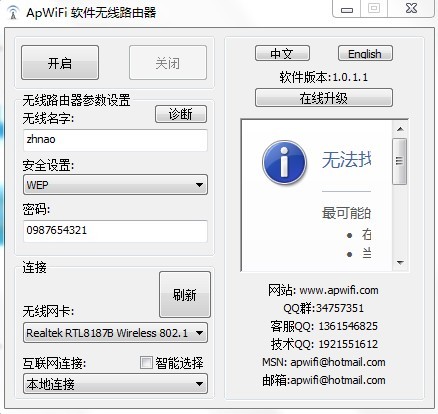The height and width of the screenshot is (414, 438).
Task: Click the 在线升级 online upgrade button
Action: coord(324,98)
